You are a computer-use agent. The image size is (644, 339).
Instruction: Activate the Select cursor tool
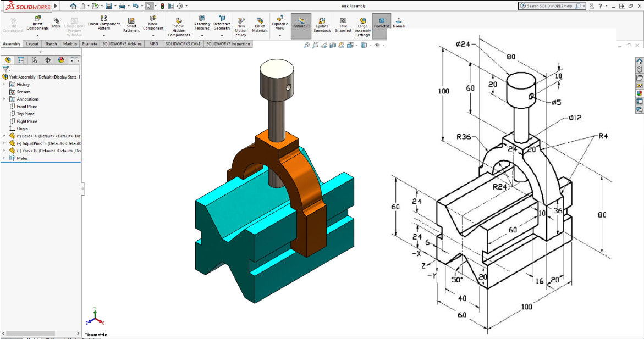[148, 6]
